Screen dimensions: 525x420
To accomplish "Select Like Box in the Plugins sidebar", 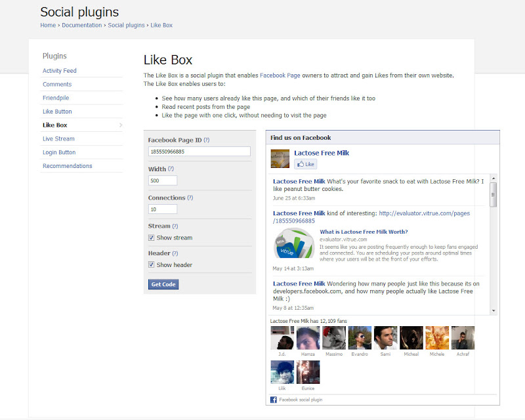I will 55,125.
